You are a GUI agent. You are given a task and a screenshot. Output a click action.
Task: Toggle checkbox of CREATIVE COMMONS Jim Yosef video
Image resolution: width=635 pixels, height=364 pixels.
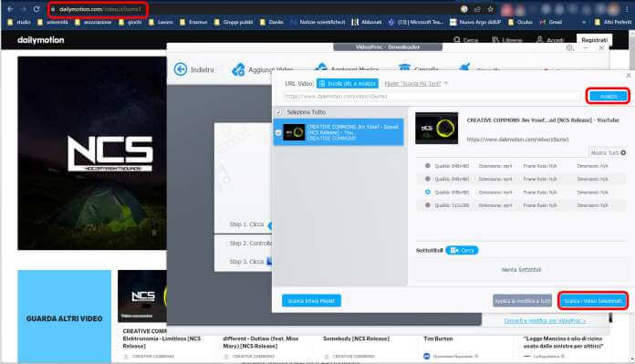click(277, 132)
